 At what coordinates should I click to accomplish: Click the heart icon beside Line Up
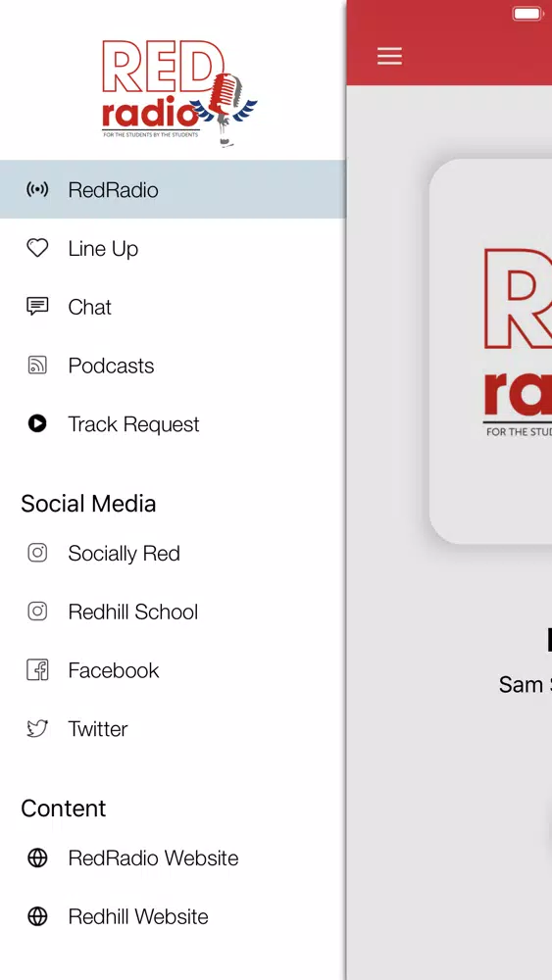pos(37,248)
